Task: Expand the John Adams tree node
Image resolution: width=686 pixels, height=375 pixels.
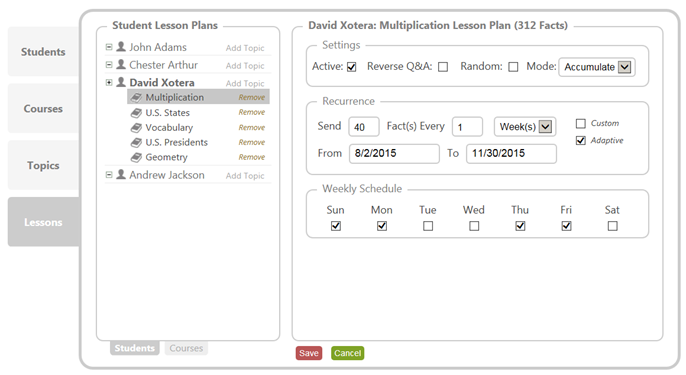Action: pyautogui.click(x=109, y=47)
